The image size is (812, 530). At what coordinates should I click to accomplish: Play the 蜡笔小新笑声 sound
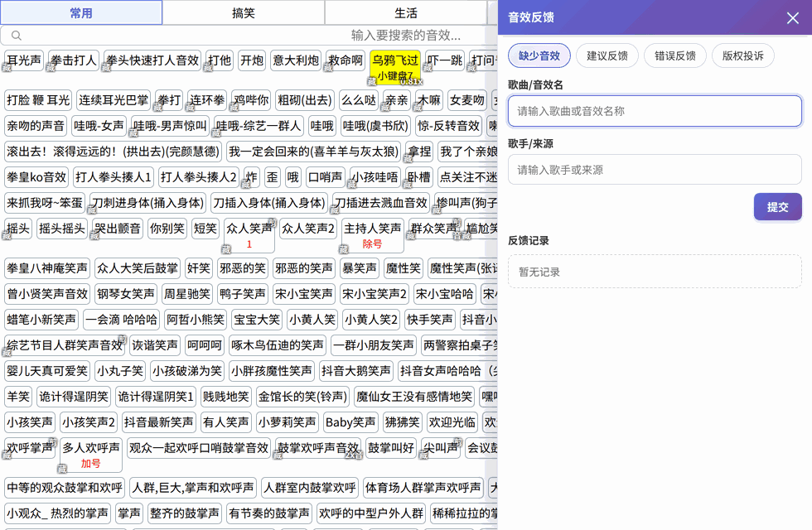[x=41, y=320]
